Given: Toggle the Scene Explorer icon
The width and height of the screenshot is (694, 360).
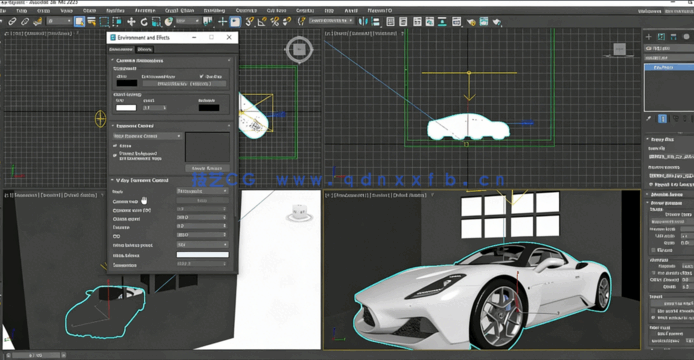Looking at the screenshot, I should point(390,21).
